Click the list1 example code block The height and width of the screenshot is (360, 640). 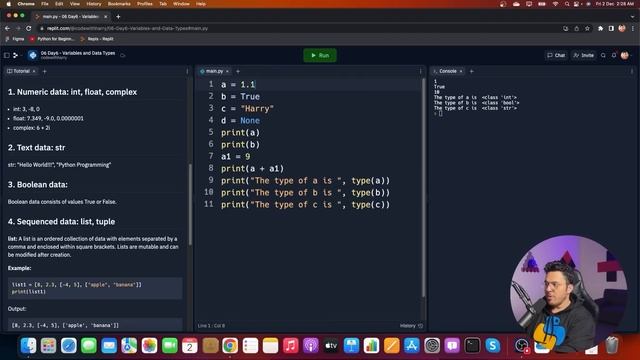tap(95, 288)
